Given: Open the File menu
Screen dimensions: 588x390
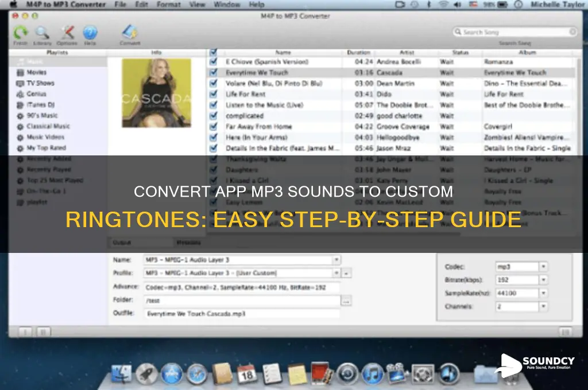Looking at the screenshot, I should click(x=121, y=5).
